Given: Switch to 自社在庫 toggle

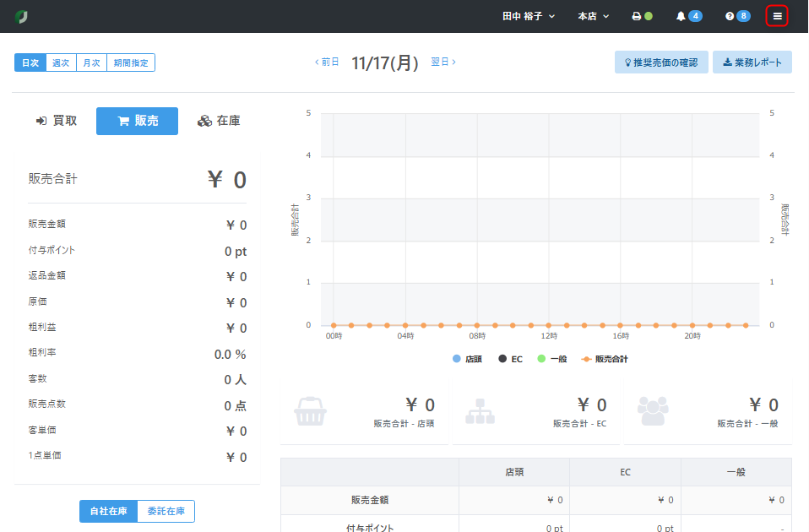Looking at the screenshot, I should (x=108, y=512).
